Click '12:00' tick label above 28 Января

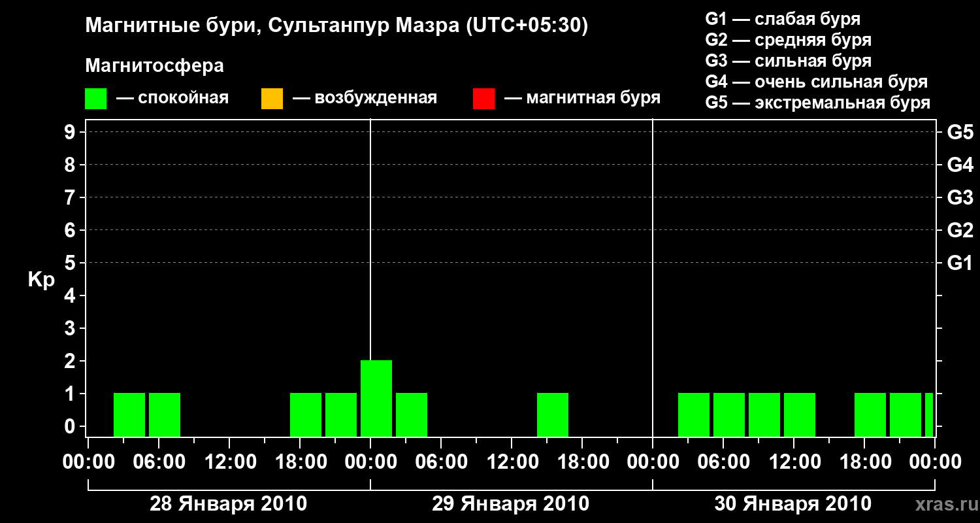(229, 462)
